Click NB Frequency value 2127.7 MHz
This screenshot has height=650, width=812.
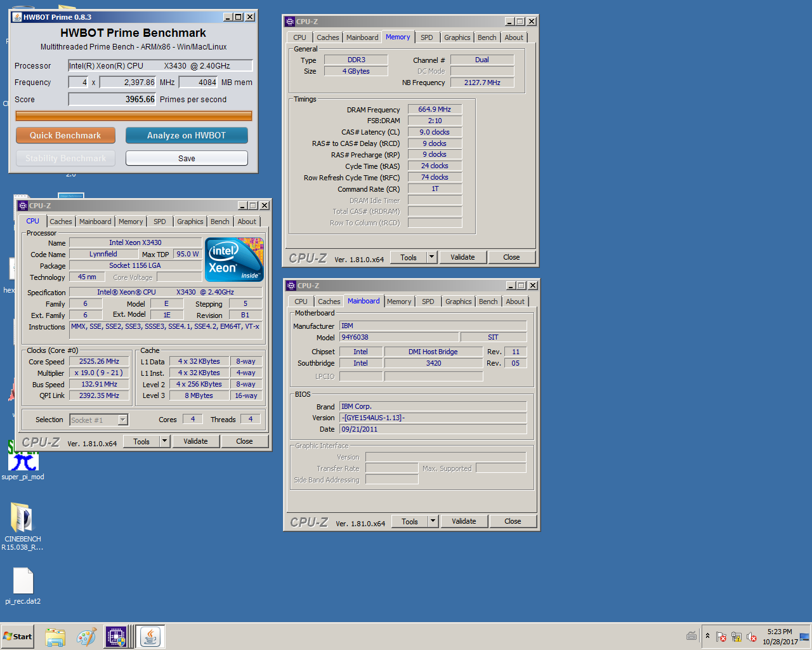pyautogui.click(x=482, y=83)
